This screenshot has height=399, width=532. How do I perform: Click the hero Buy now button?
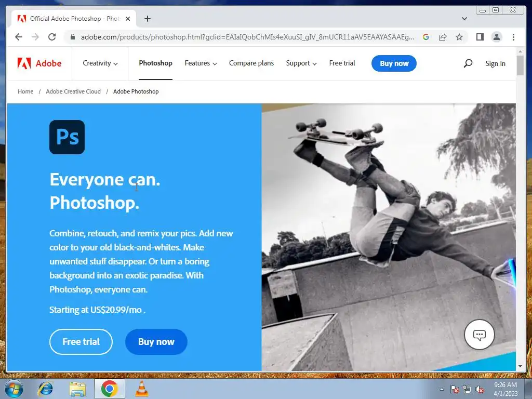coord(156,342)
